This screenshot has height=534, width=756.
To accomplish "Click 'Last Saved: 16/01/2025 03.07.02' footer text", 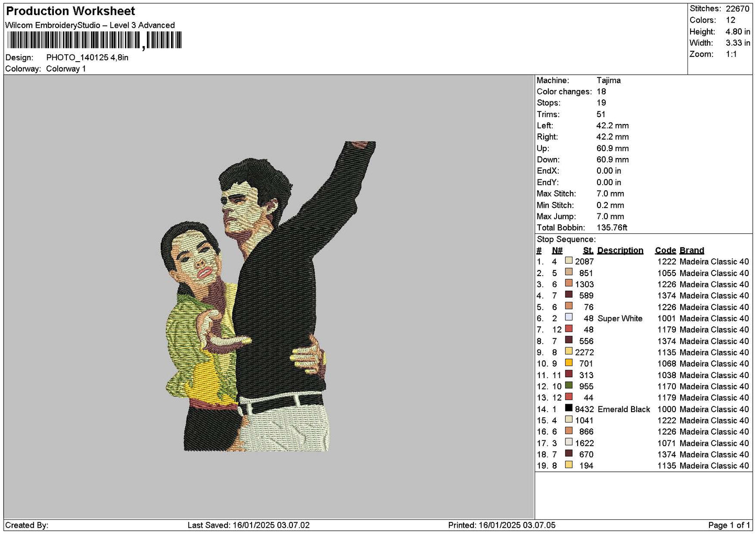I will [249, 525].
